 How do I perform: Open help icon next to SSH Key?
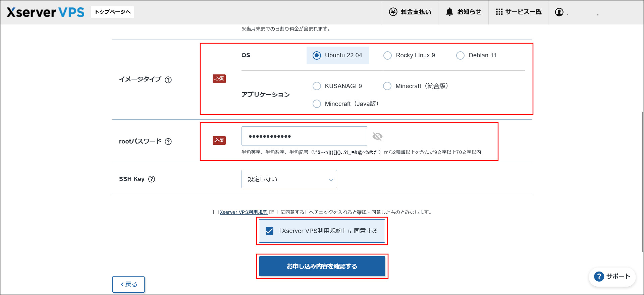point(152,179)
